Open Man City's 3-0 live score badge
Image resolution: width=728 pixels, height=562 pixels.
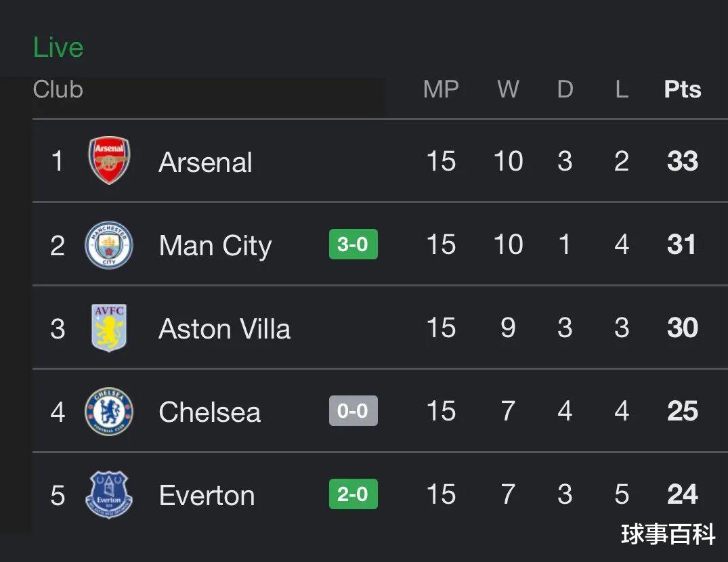click(x=353, y=244)
